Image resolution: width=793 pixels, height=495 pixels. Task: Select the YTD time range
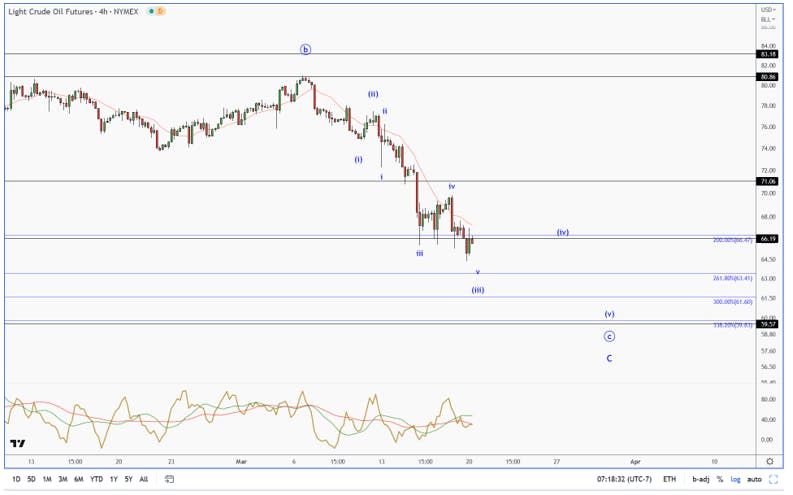click(96, 479)
